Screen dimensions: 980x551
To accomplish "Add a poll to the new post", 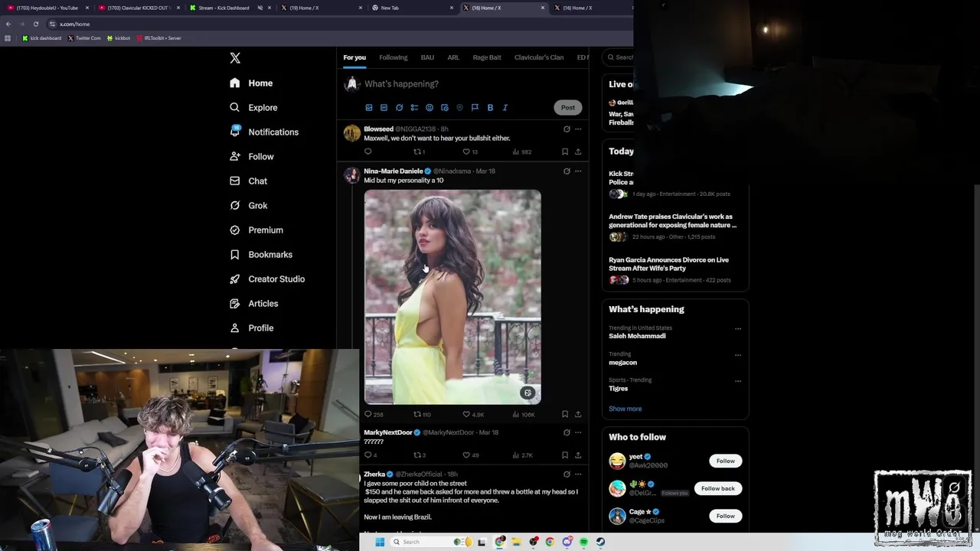I will coord(414,108).
